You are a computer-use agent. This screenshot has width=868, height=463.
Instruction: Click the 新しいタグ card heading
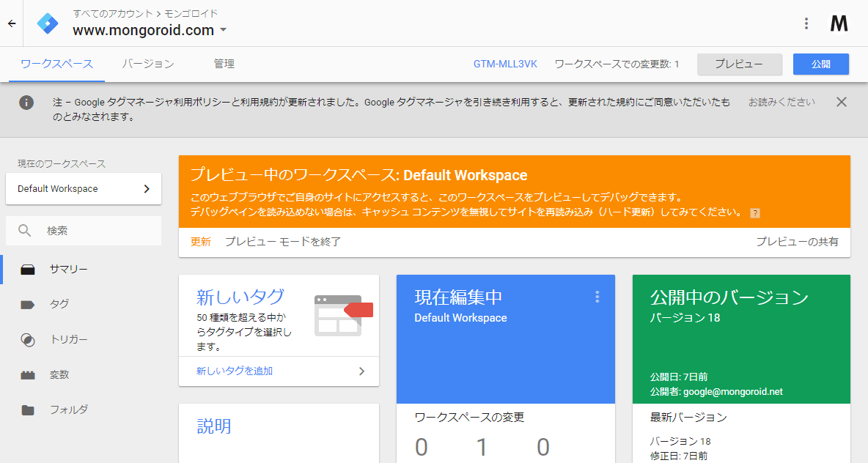pyautogui.click(x=240, y=297)
